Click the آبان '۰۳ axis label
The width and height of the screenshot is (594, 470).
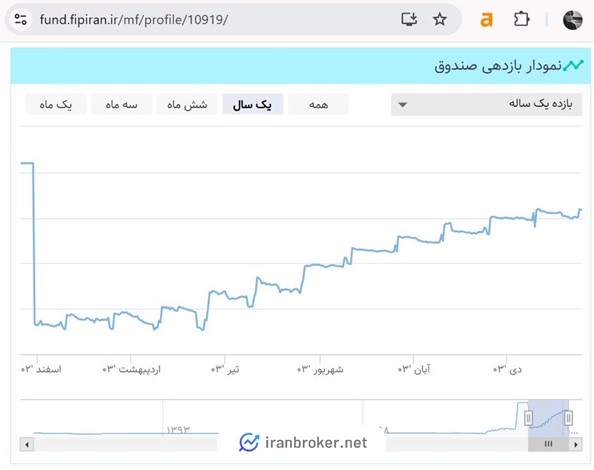pos(414,369)
